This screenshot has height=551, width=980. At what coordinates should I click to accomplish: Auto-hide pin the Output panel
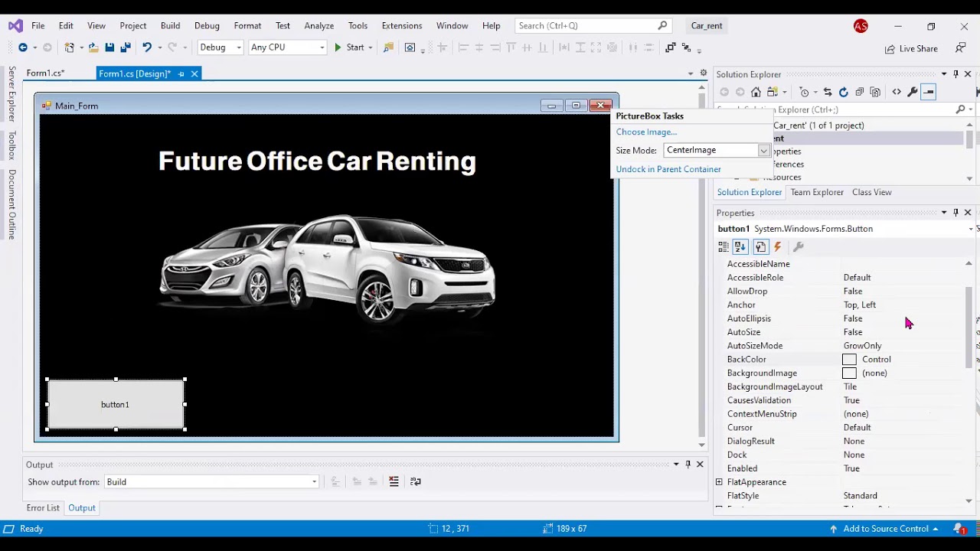[688, 465]
